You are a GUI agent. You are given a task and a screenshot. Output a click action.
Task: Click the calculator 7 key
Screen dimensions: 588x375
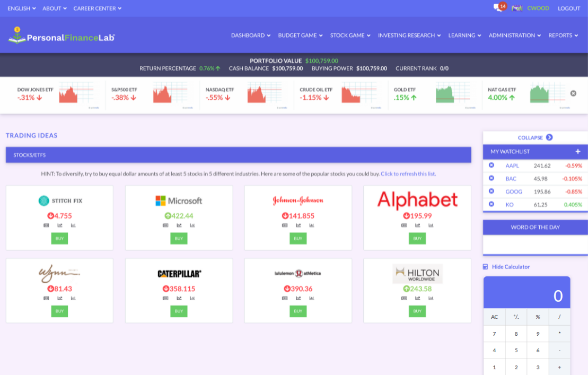point(494,334)
